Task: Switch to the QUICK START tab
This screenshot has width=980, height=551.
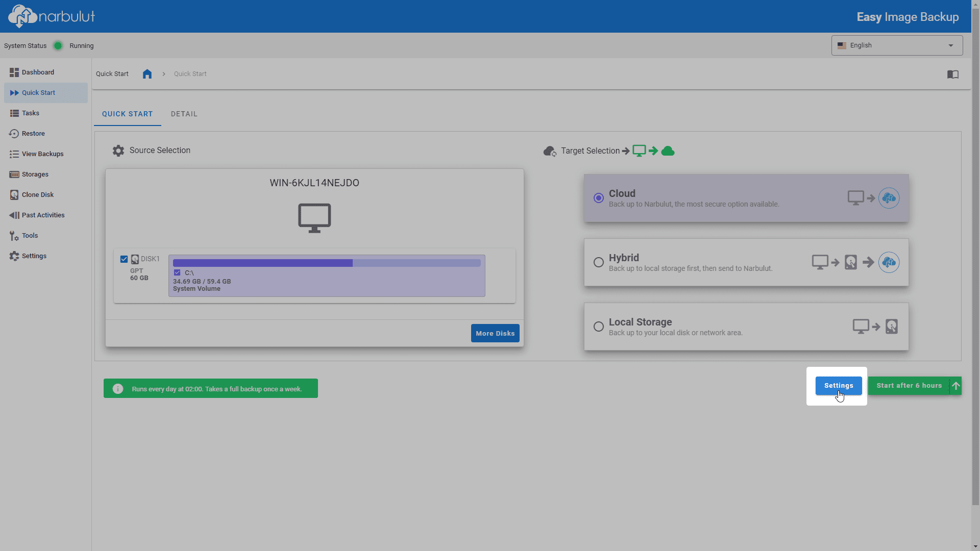Action: tap(128, 114)
